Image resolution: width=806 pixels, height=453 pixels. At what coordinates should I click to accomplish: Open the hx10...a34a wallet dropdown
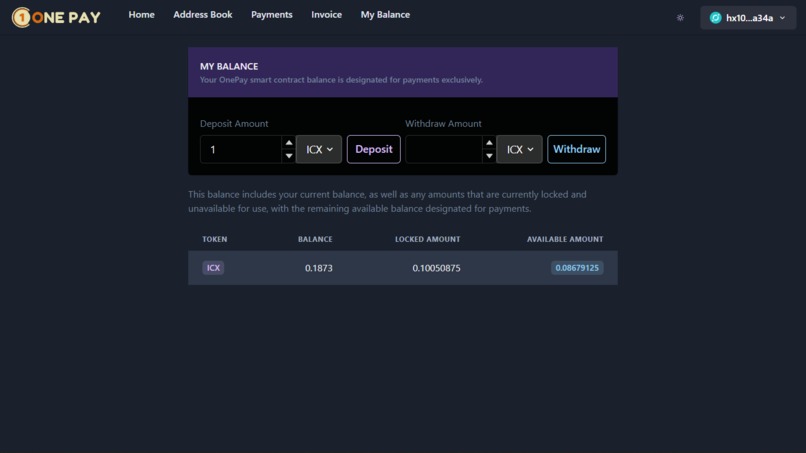tap(748, 18)
